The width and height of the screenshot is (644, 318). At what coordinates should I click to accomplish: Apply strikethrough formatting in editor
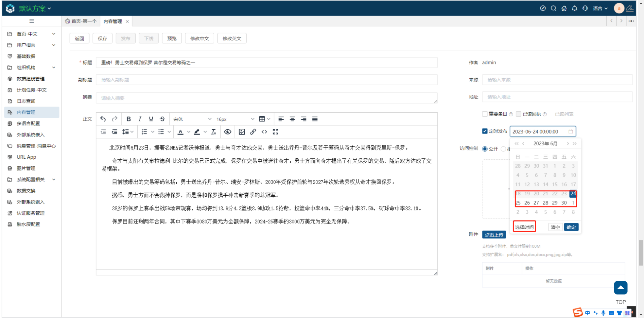(x=162, y=119)
